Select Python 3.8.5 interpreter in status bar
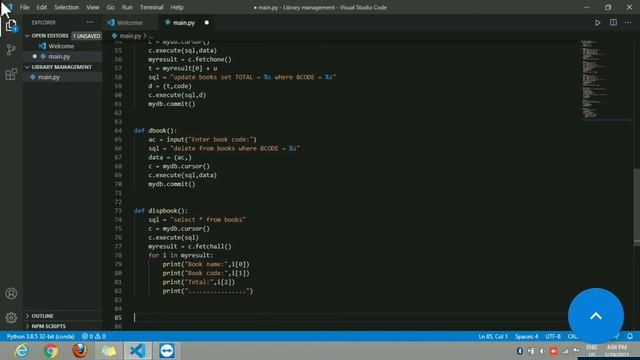The width and height of the screenshot is (640, 360). 40,336
